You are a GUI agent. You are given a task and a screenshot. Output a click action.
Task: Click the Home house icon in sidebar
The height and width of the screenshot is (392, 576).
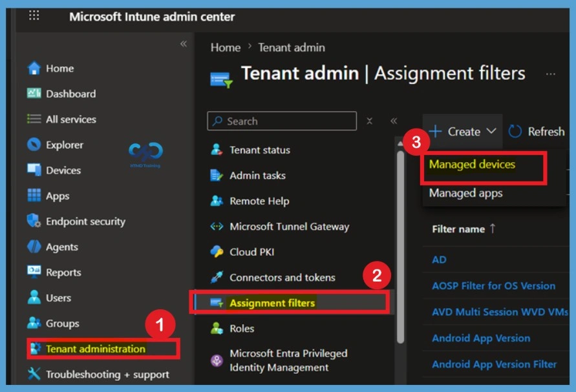34,68
